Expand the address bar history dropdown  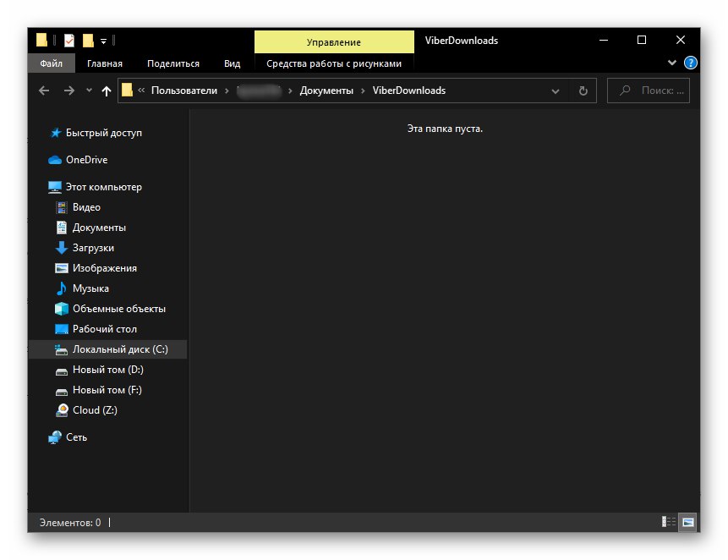[556, 91]
